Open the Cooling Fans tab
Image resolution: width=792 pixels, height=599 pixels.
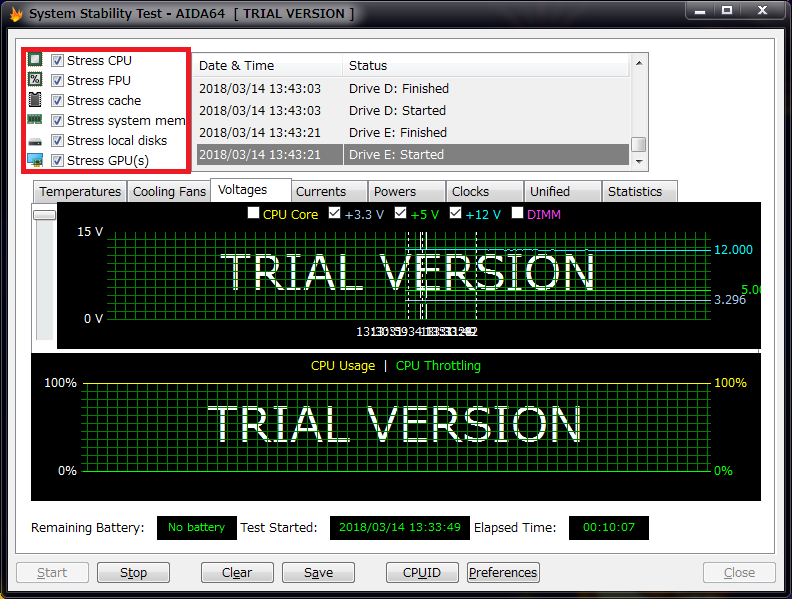pos(169,192)
